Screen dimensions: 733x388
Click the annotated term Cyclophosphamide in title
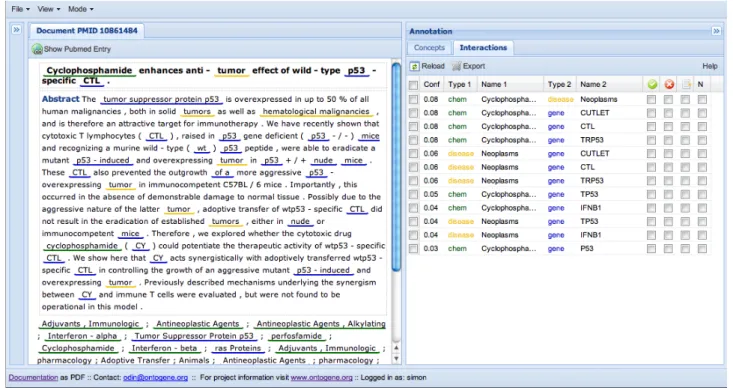[89, 71]
